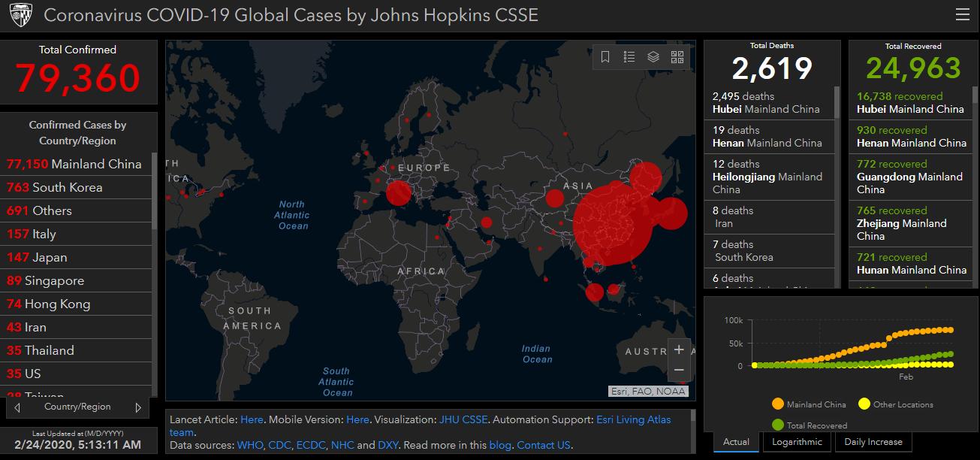
Task: Open the hamburger menu in the header
Action: click(x=962, y=15)
